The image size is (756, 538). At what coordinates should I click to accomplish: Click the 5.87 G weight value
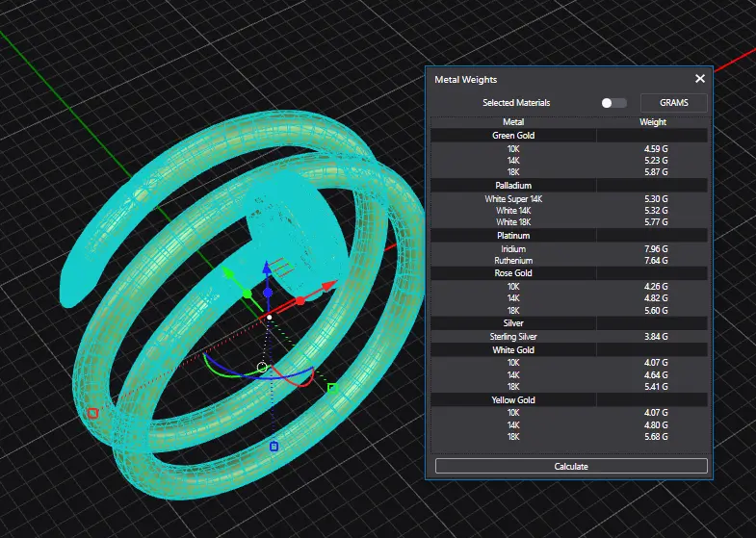(x=656, y=172)
